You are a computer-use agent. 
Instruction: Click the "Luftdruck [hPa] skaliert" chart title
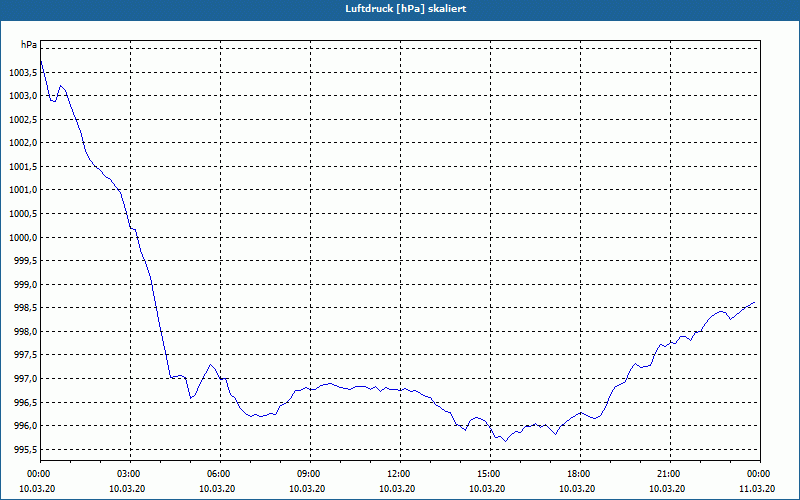pos(406,9)
